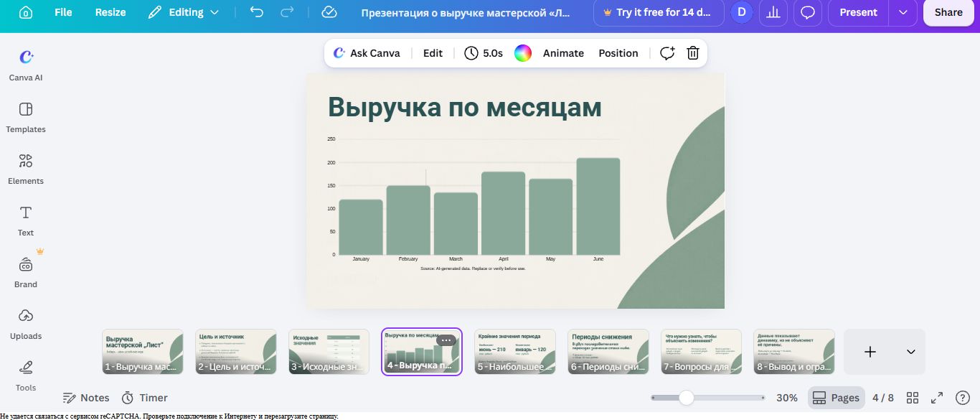Undo the last action
This screenshot has height=420, width=980.
click(257, 12)
